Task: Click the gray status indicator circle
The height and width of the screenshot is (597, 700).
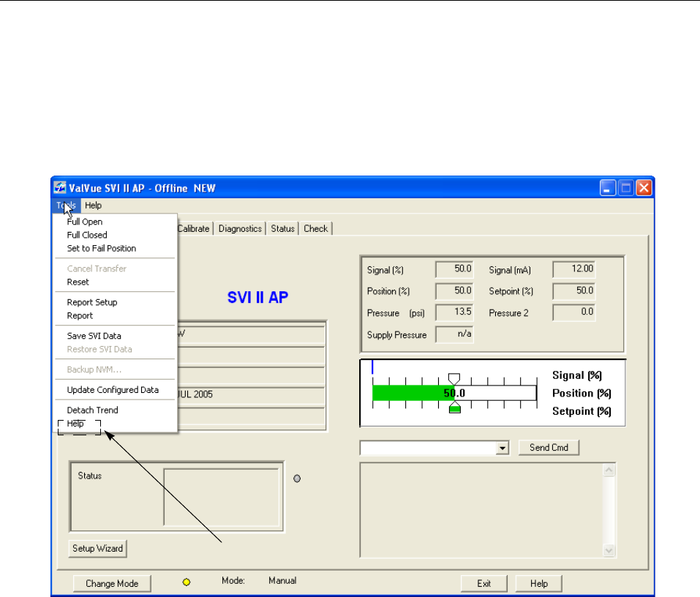Action: pos(297,478)
